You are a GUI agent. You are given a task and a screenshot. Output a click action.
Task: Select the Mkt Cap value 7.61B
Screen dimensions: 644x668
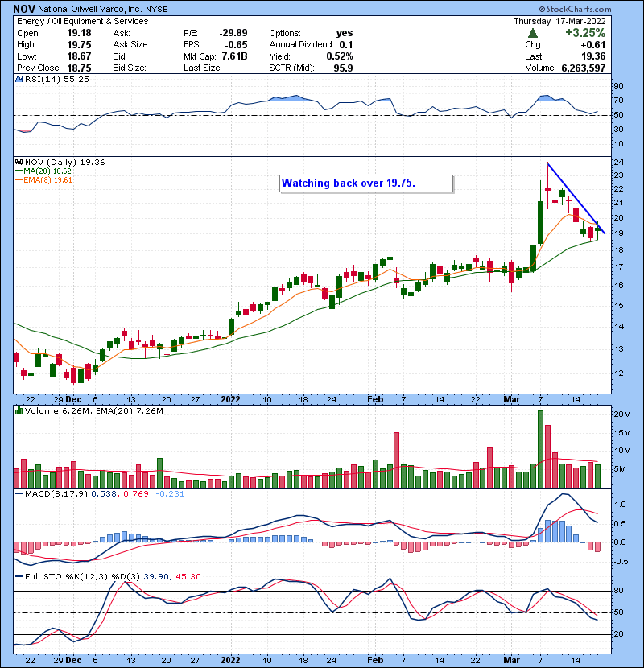[234, 56]
